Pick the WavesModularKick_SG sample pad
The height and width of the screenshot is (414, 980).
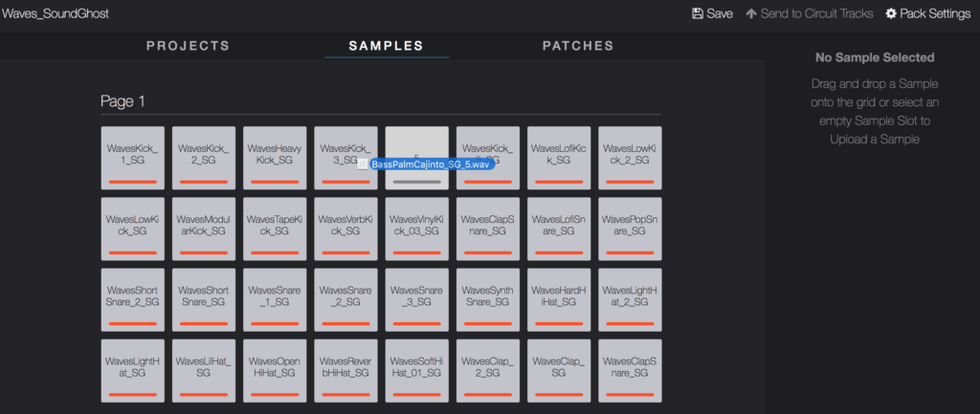(x=204, y=228)
